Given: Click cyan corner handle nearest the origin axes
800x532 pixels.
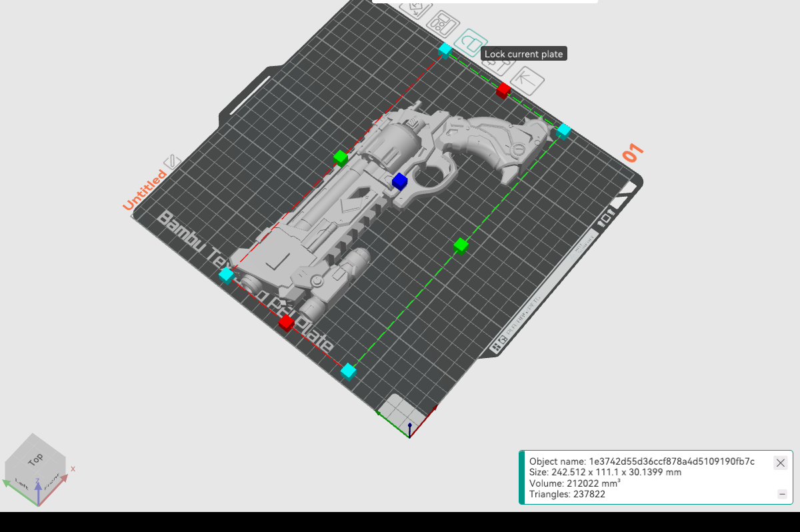Looking at the screenshot, I should click(x=348, y=371).
